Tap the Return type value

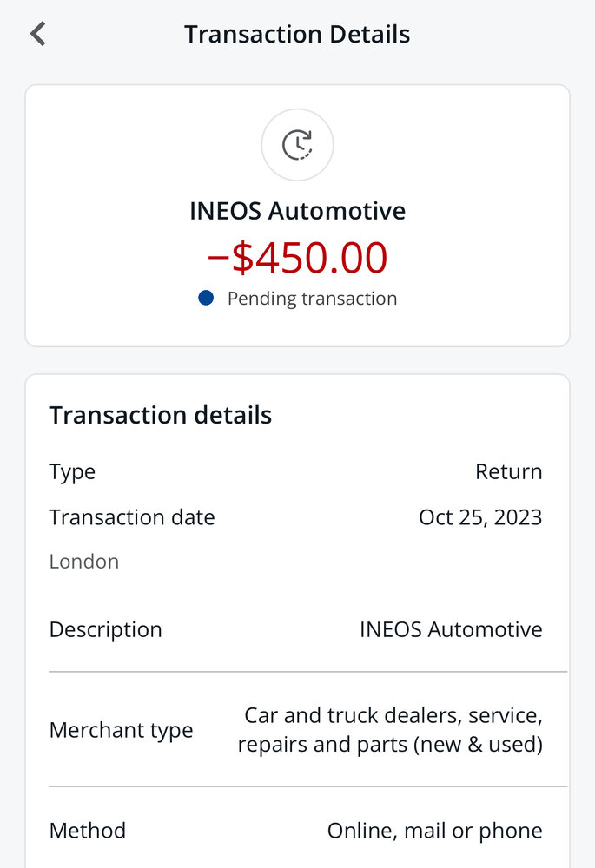coord(509,471)
